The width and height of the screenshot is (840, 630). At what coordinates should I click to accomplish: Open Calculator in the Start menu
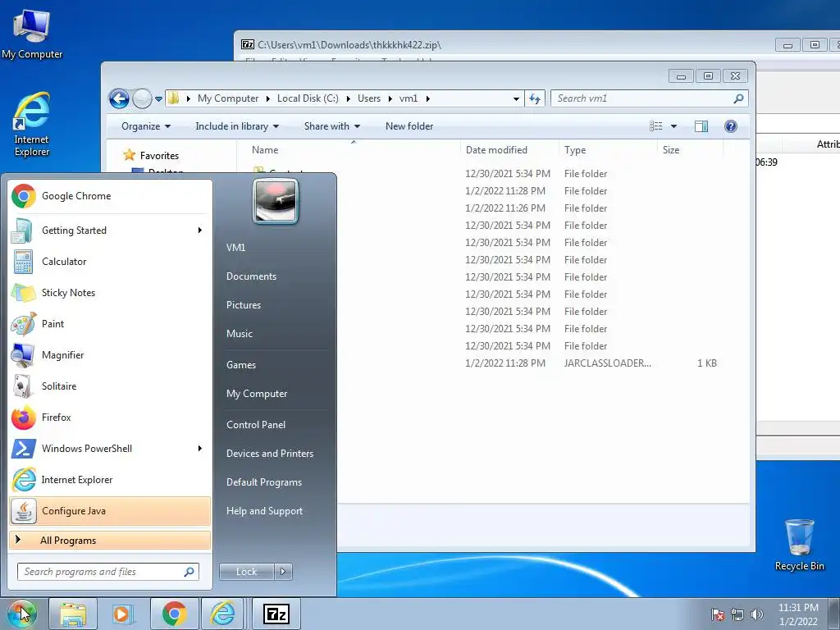pos(110,262)
